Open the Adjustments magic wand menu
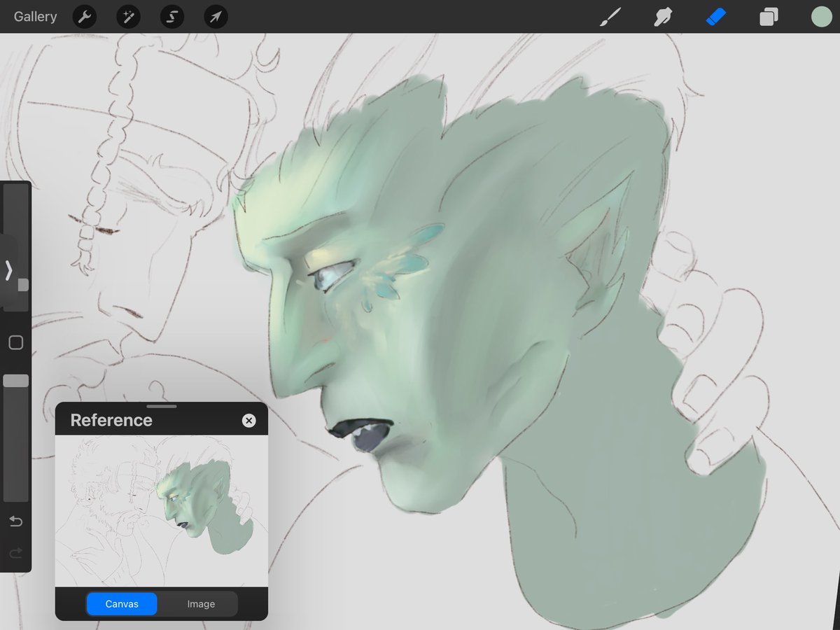 point(128,17)
